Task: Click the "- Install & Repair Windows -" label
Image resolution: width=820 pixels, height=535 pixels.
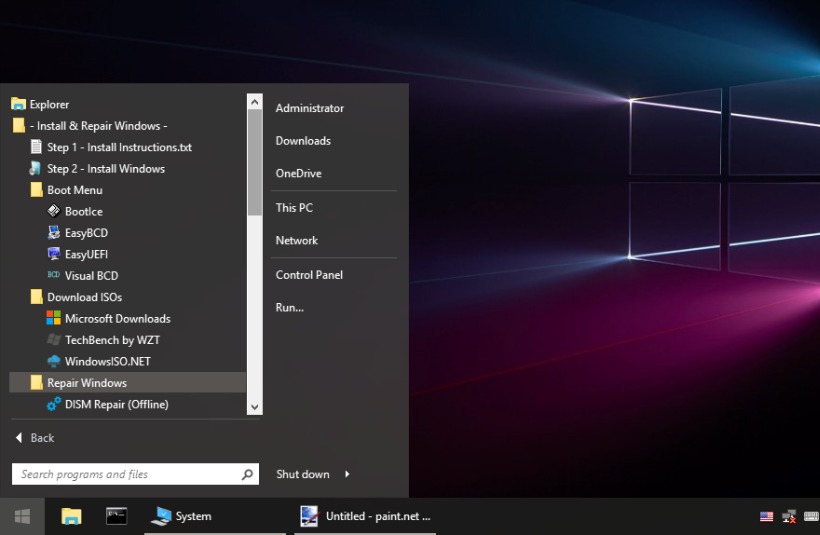Action: (98, 126)
